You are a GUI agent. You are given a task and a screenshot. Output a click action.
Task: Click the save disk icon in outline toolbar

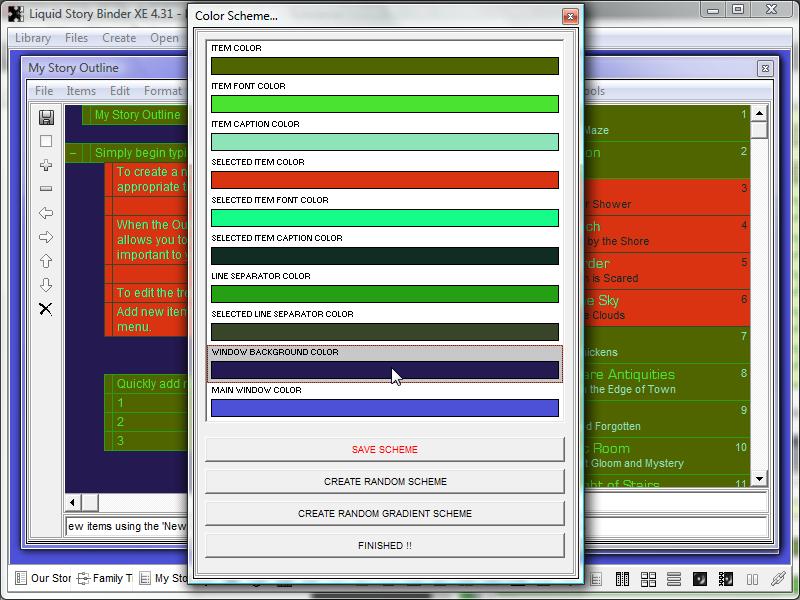click(x=46, y=117)
